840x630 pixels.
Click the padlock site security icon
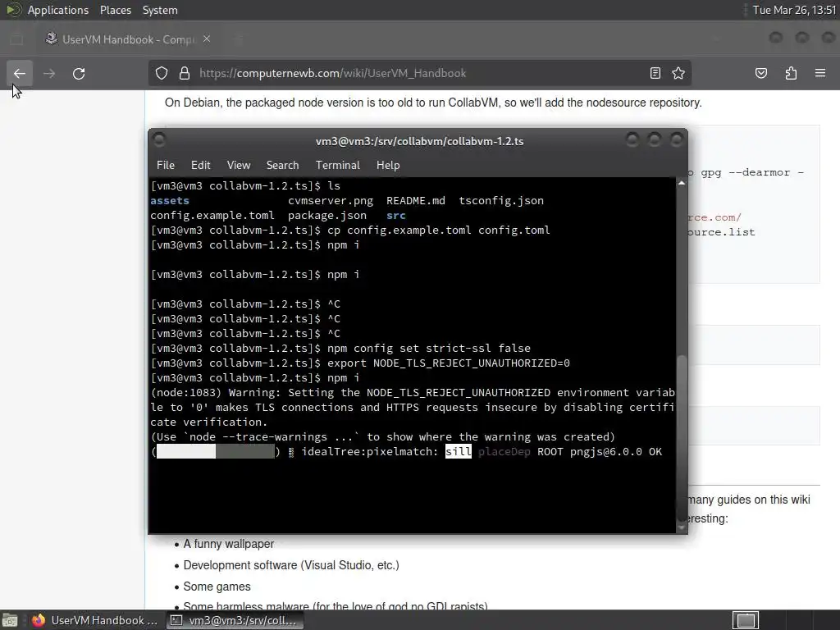click(x=185, y=73)
